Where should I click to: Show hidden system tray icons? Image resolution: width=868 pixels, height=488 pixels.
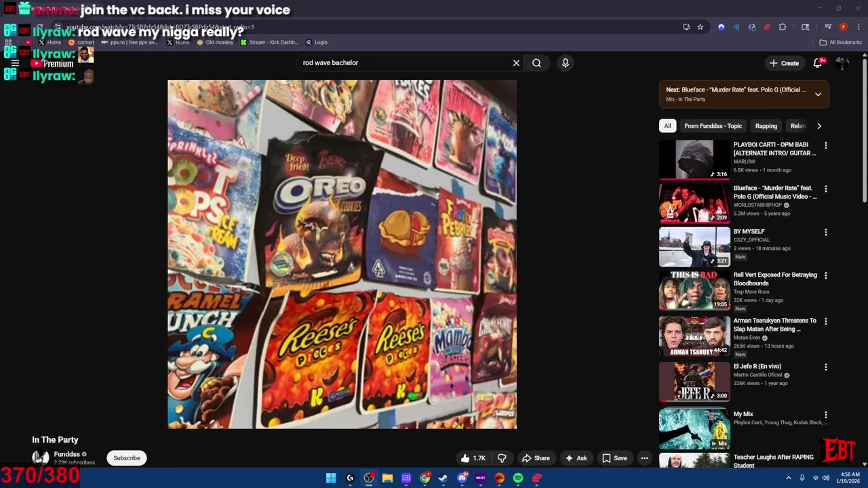(x=789, y=478)
